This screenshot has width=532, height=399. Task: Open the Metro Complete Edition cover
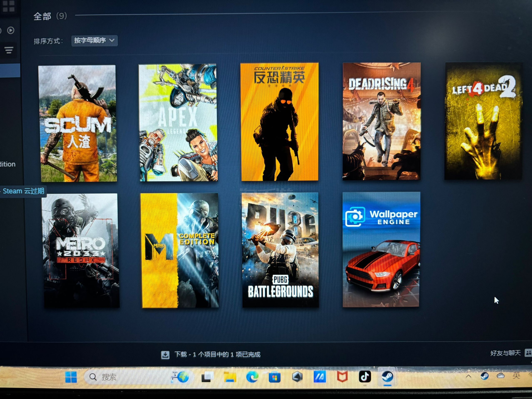(x=180, y=250)
